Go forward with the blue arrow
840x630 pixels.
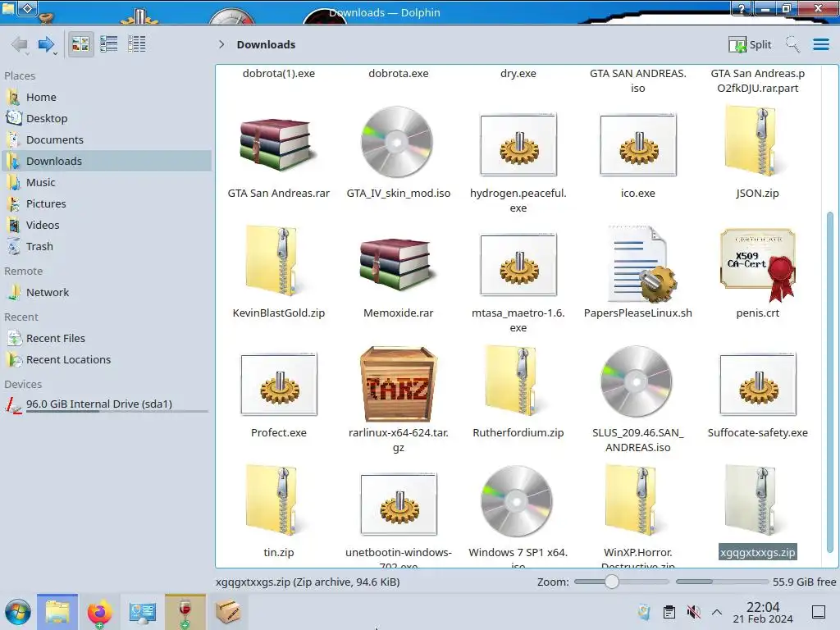(47, 44)
